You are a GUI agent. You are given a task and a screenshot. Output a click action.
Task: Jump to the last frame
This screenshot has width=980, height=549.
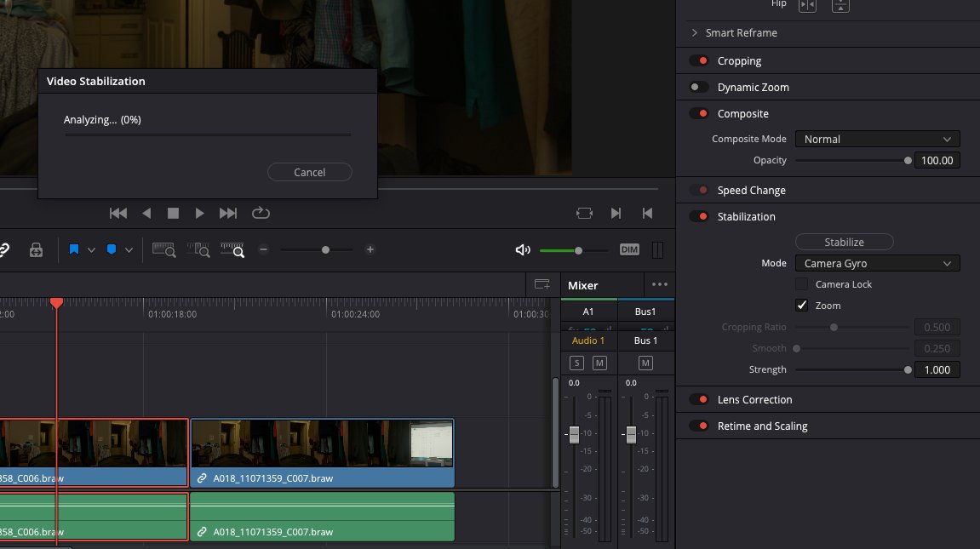tap(228, 214)
